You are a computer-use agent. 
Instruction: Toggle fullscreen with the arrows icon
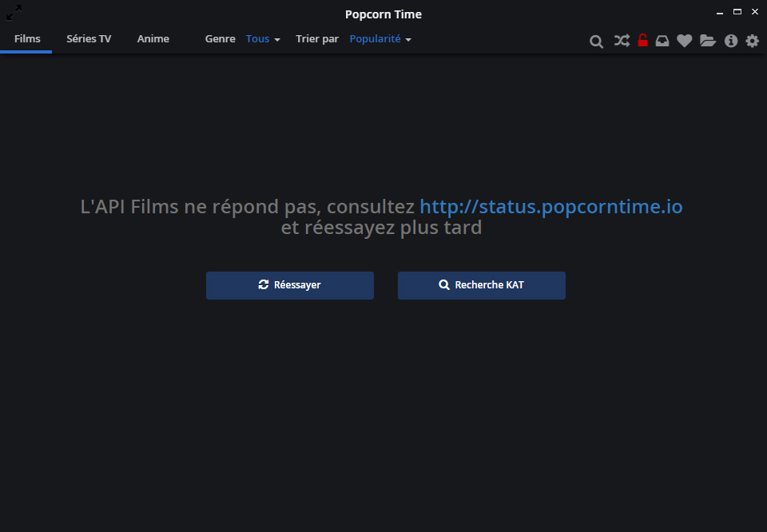coord(14,13)
